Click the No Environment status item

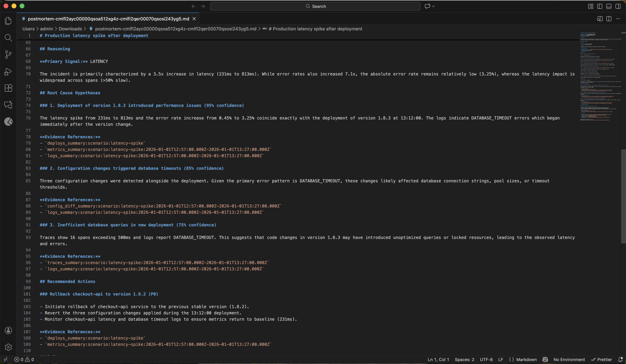click(569, 359)
